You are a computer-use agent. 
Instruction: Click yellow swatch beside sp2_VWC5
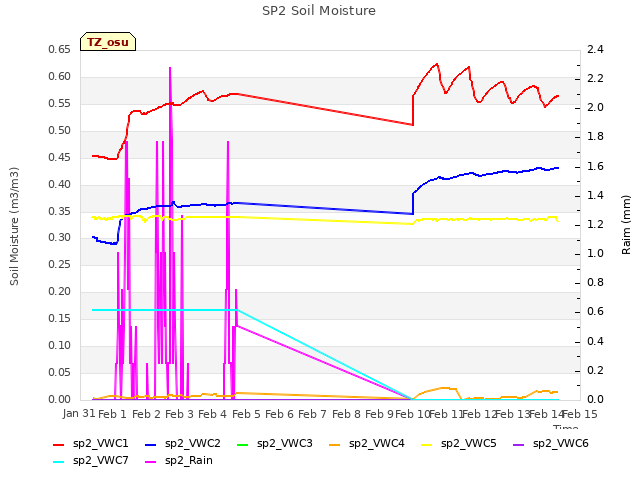(427, 444)
